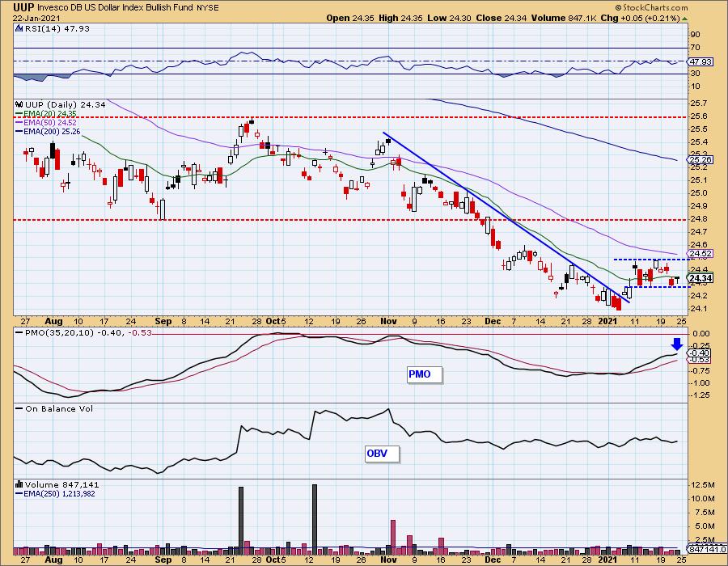This screenshot has width=728, height=566.
Task: Click the 847141.0 volume value tag
Action: (708, 549)
